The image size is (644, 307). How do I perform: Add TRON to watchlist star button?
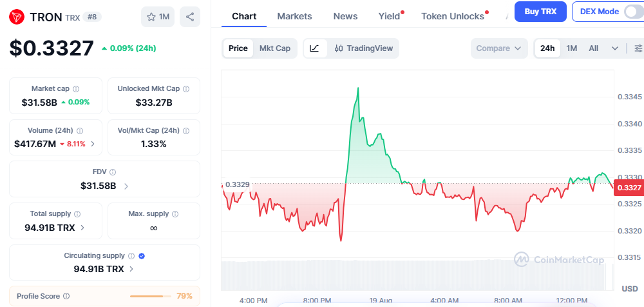point(158,17)
